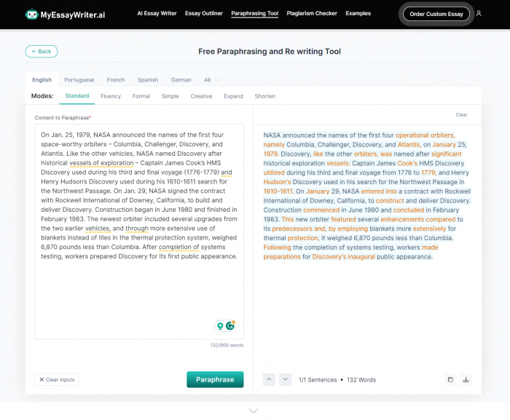The height and width of the screenshot is (420, 510).
Task: Select the English language tab
Action: tap(42, 79)
